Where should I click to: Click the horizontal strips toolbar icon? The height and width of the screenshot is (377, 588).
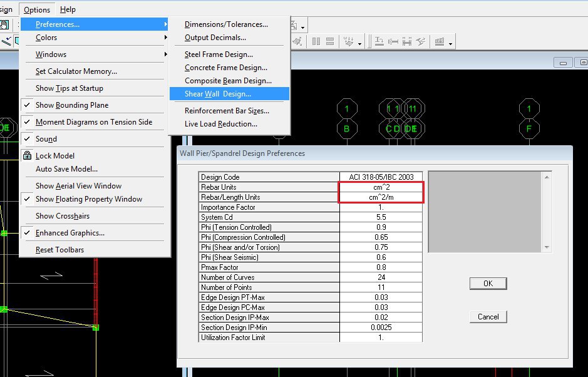coord(330,41)
